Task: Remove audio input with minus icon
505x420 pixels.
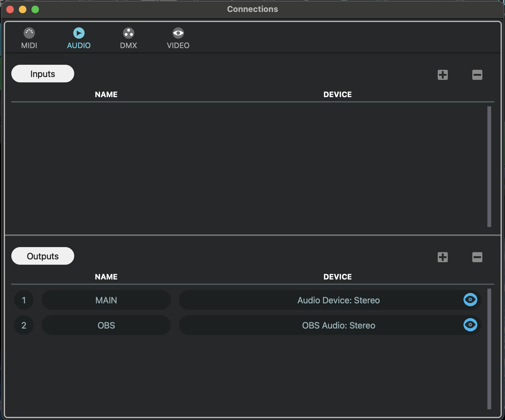Action: (477, 75)
